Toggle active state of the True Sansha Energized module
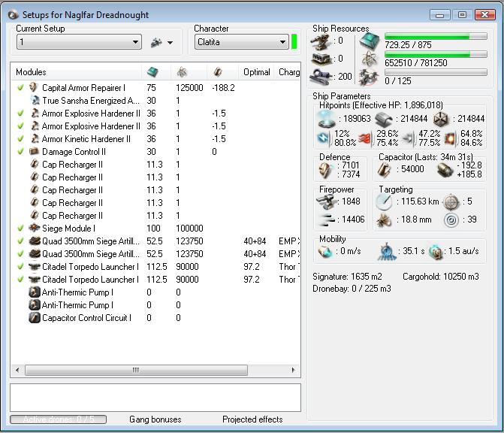 coord(20,101)
